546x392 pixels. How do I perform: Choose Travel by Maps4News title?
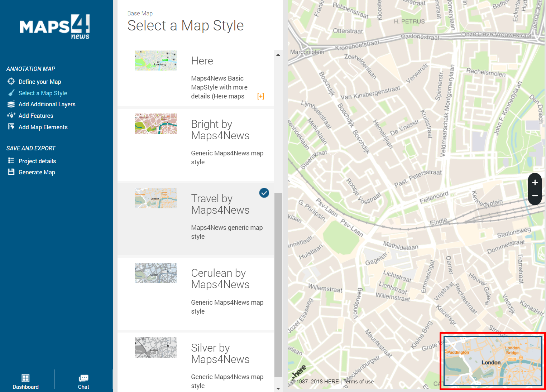click(x=220, y=204)
